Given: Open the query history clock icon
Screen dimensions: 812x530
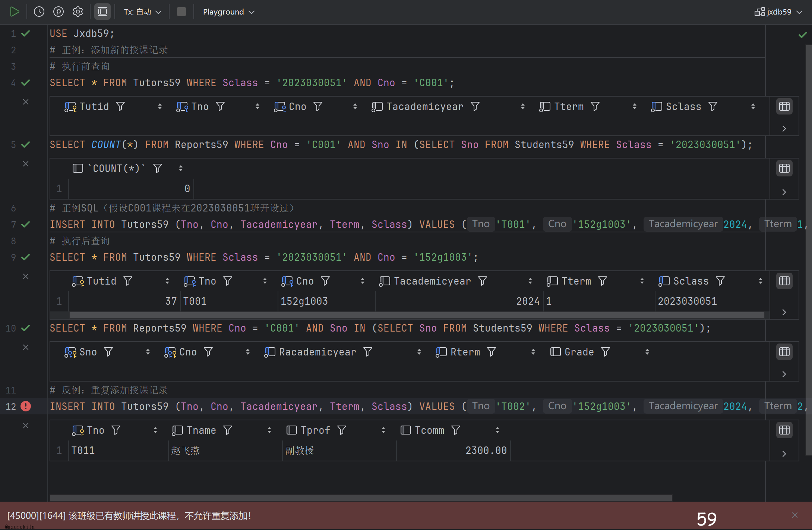Looking at the screenshot, I should pos(39,12).
